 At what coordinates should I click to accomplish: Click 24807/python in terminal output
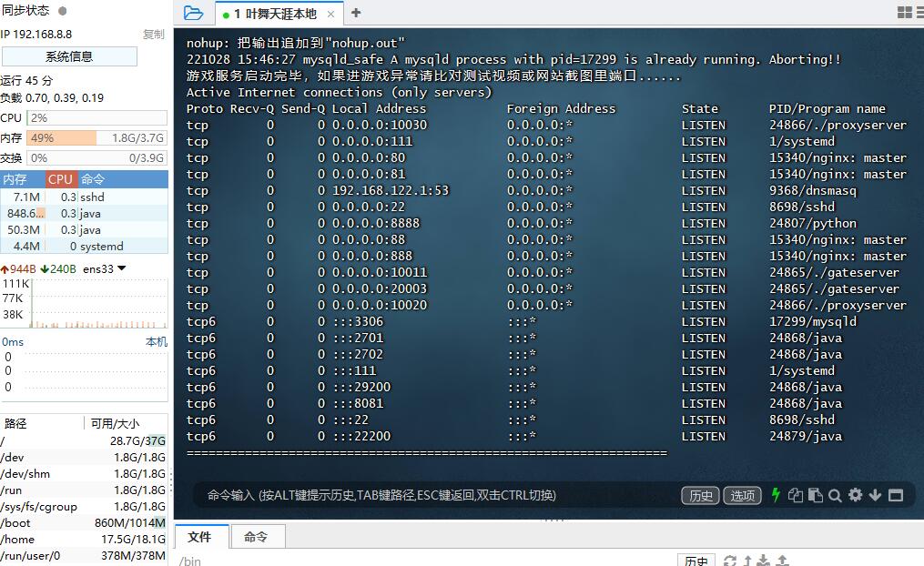(x=813, y=224)
